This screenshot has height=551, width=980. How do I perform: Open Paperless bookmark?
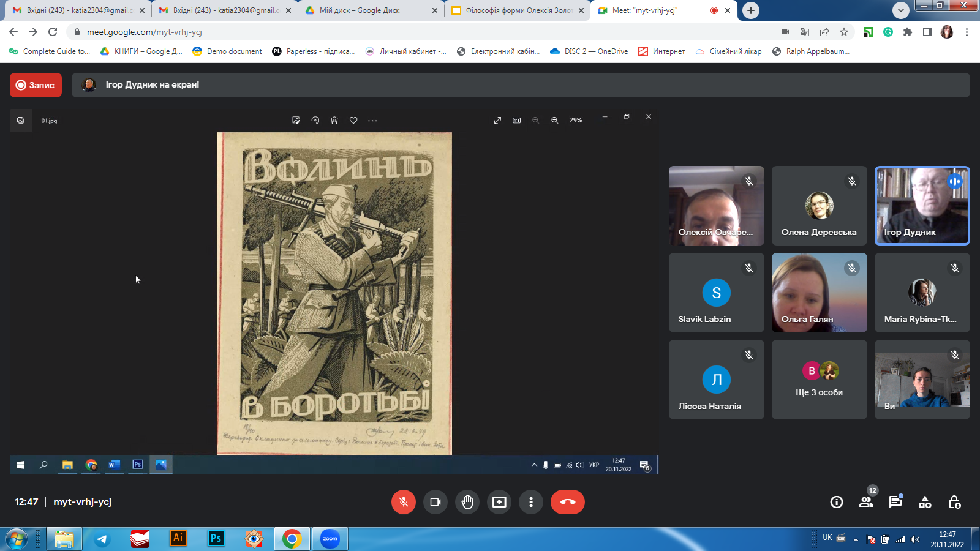pyautogui.click(x=314, y=51)
